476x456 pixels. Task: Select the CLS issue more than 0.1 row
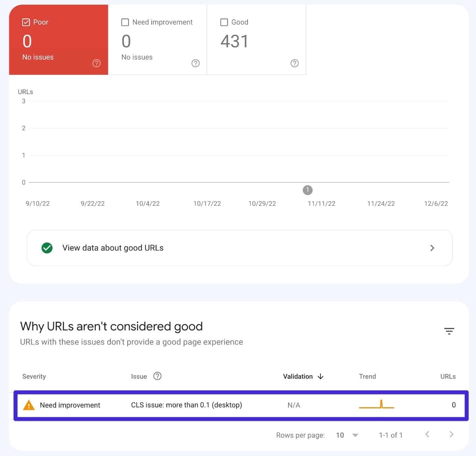click(x=187, y=405)
